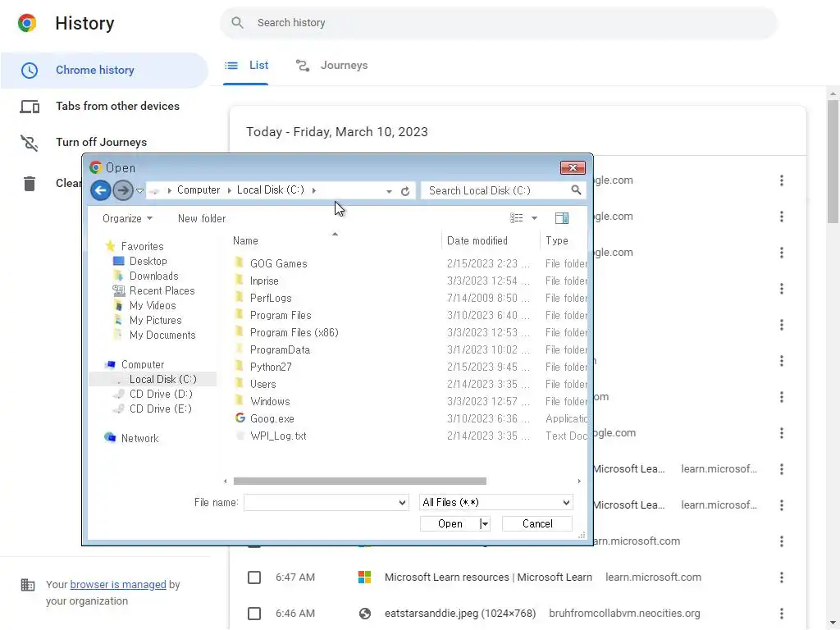840x630 pixels.
Task: Check the 6:46 AM eatstarsanddie.jpeg checkbox
Action: coord(254,614)
